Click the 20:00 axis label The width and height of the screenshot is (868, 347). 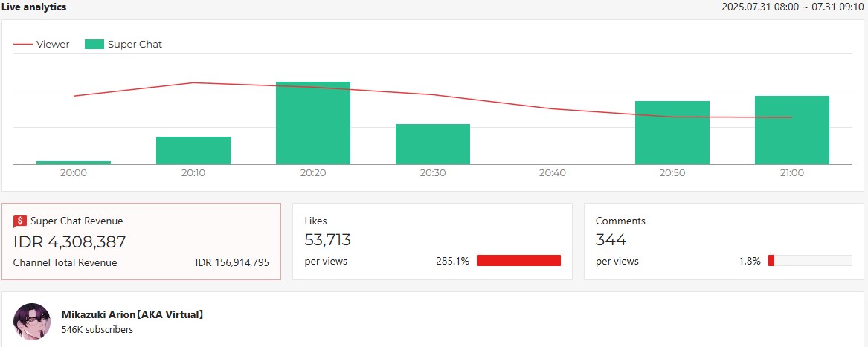(x=74, y=173)
